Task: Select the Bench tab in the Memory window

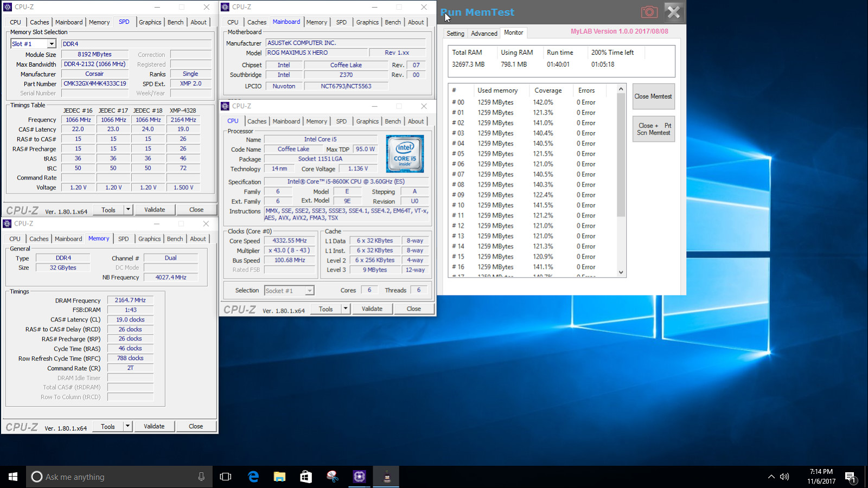Action: pyautogui.click(x=175, y=239)
